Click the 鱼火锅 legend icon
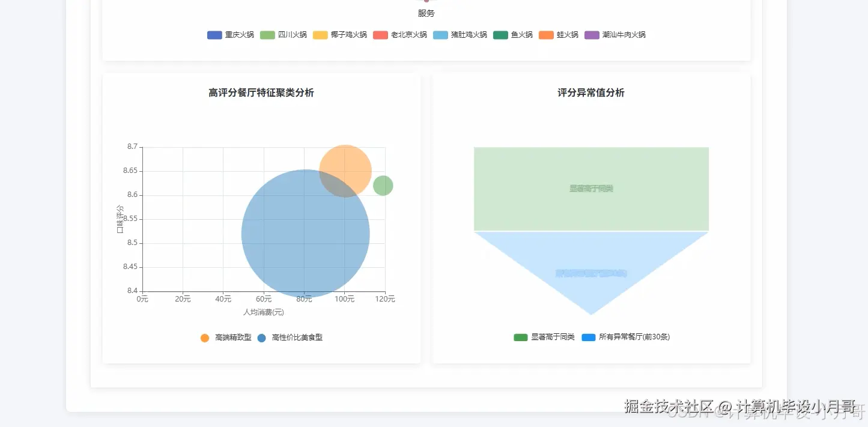The height and width of the screenshot is (427, 868). click(500, 35)
